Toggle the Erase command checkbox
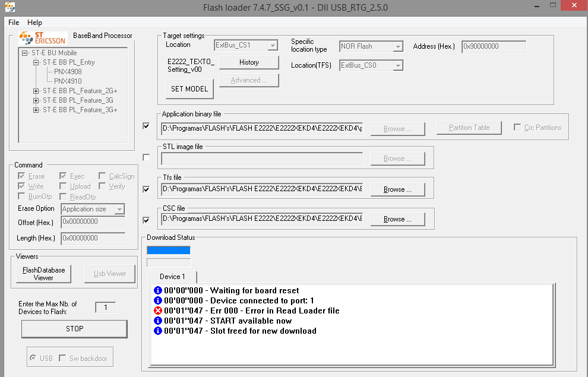The image size is (588, 377). click(21, 176)
